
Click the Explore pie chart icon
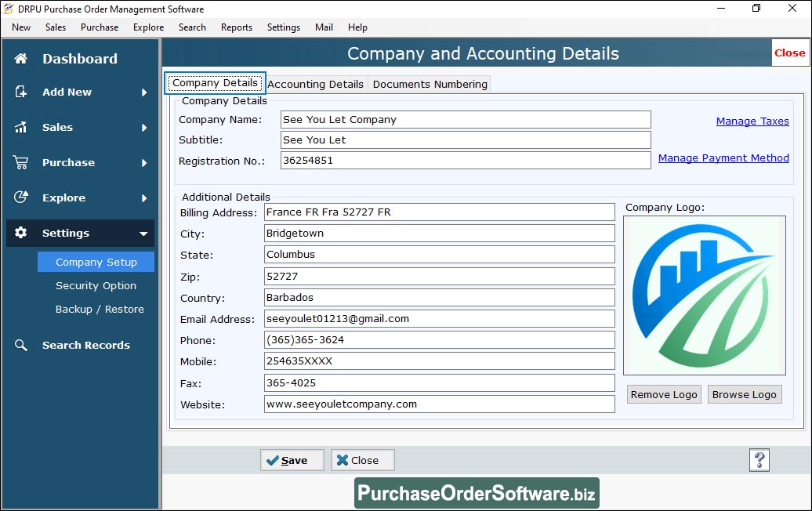20,198
